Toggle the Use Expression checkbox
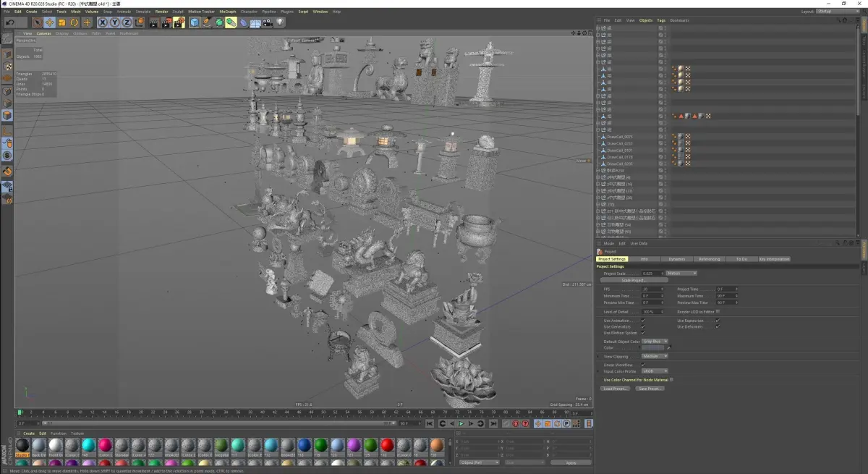This screenshot has width=868, height=474. click(x=718, y=321)
